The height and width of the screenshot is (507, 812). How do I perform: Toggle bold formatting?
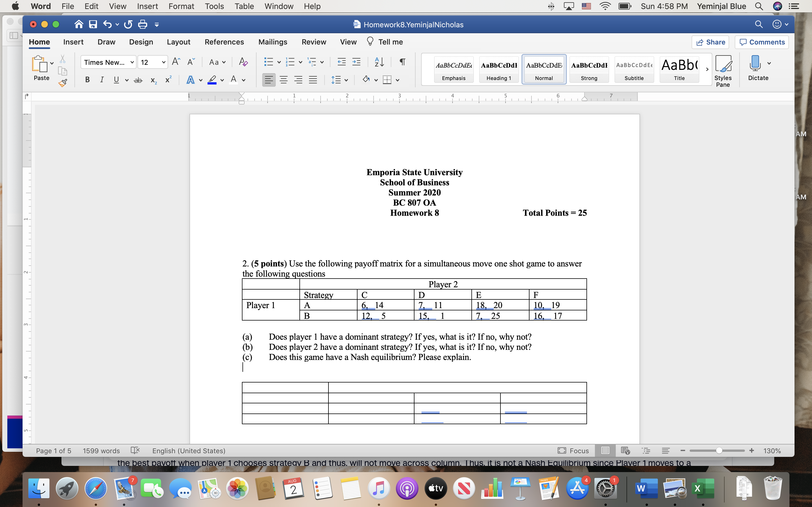pos(87,79)
